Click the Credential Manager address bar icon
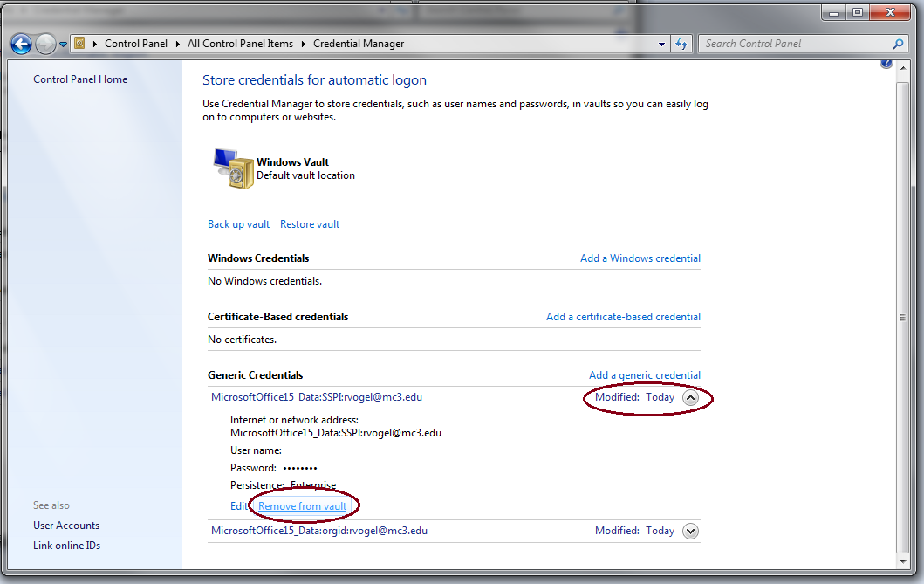The image size is (924, 584). coord(79,43)
